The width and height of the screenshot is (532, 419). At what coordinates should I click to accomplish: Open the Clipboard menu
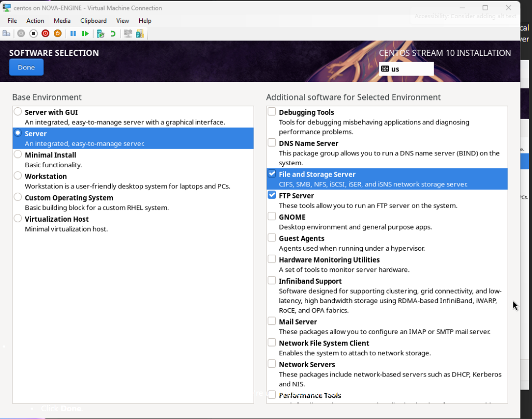pos(93,21)
